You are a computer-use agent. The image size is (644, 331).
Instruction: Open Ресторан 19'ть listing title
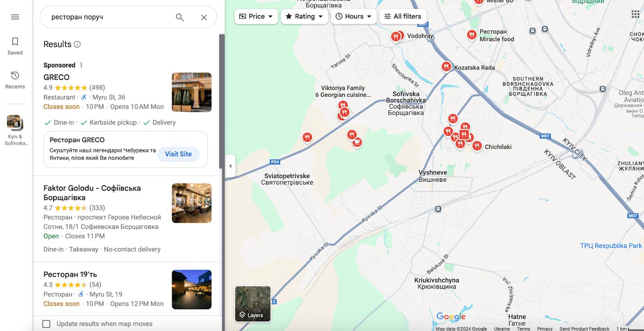[70, 274]
